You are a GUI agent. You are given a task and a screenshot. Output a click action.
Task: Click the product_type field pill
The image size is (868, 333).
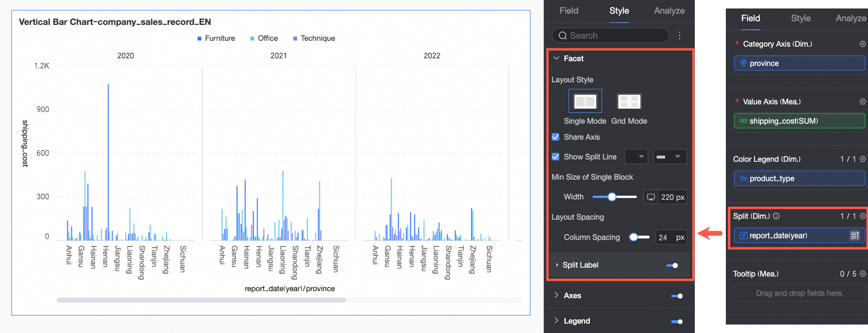pos(799,178)
